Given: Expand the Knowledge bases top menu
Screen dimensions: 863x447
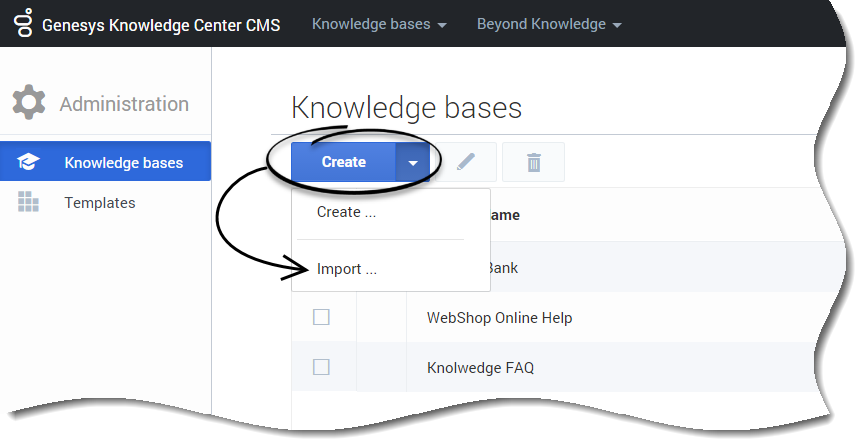Looking at the screenshot, I should (379, 23).
